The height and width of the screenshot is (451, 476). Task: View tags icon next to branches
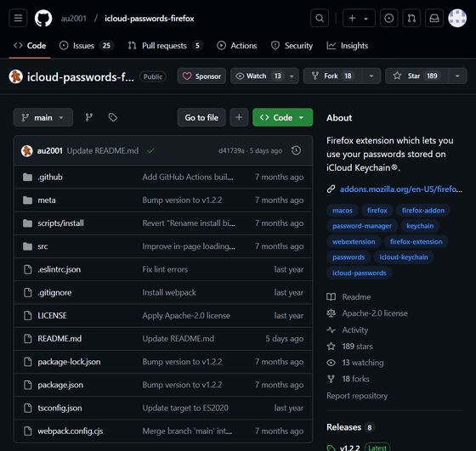coord(113,117)
